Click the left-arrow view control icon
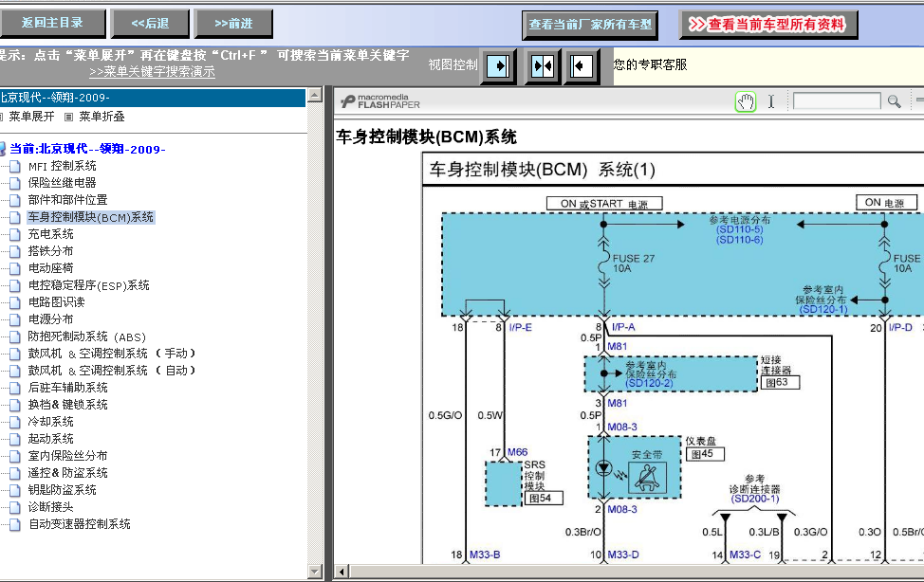The image size is (924, 582). 581,65
